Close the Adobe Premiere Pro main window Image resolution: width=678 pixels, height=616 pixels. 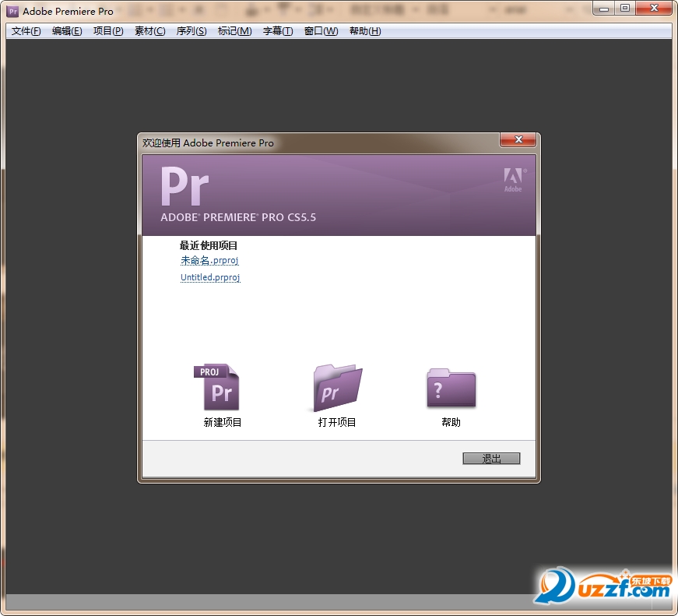tap(654, 9)
